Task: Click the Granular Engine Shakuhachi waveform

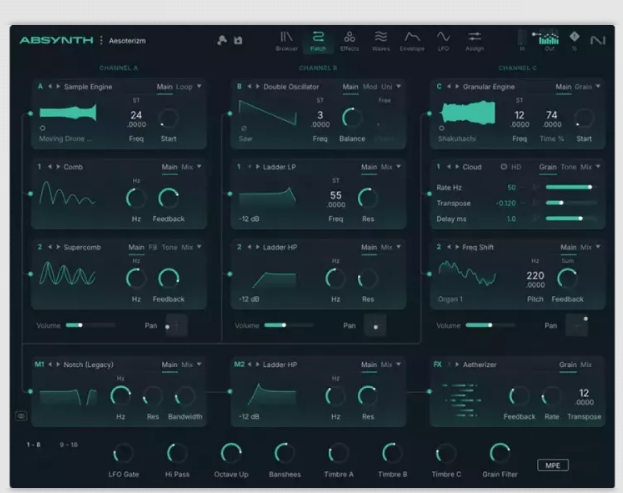Action: 468,112
